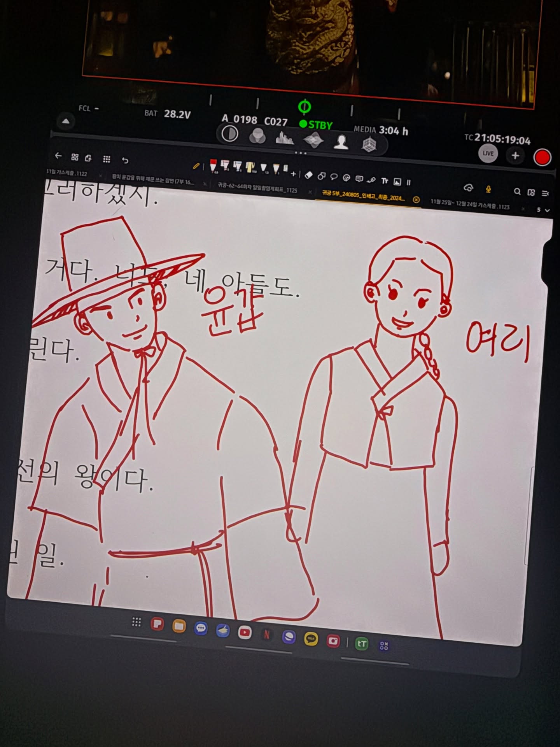Click the three-dot handle below monitor tools
This screenshot has height=747, width=560.
(301, 153)
